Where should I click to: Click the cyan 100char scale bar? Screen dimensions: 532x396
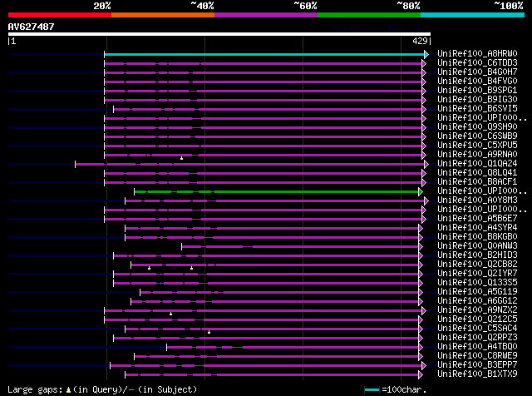click(x=372, y=389)
